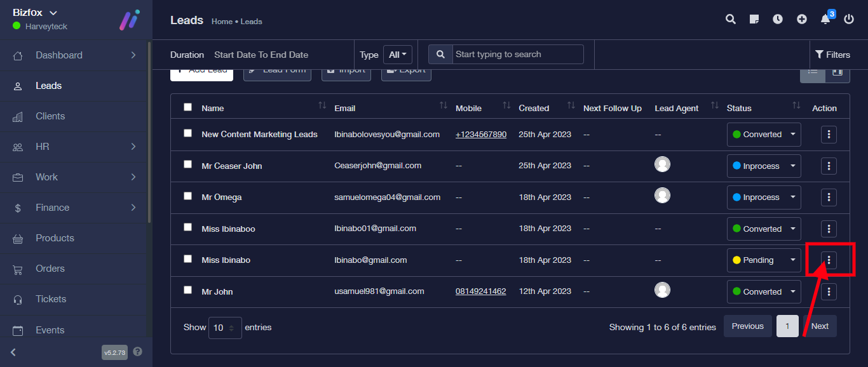Click the power logout icon

(849, 19)
